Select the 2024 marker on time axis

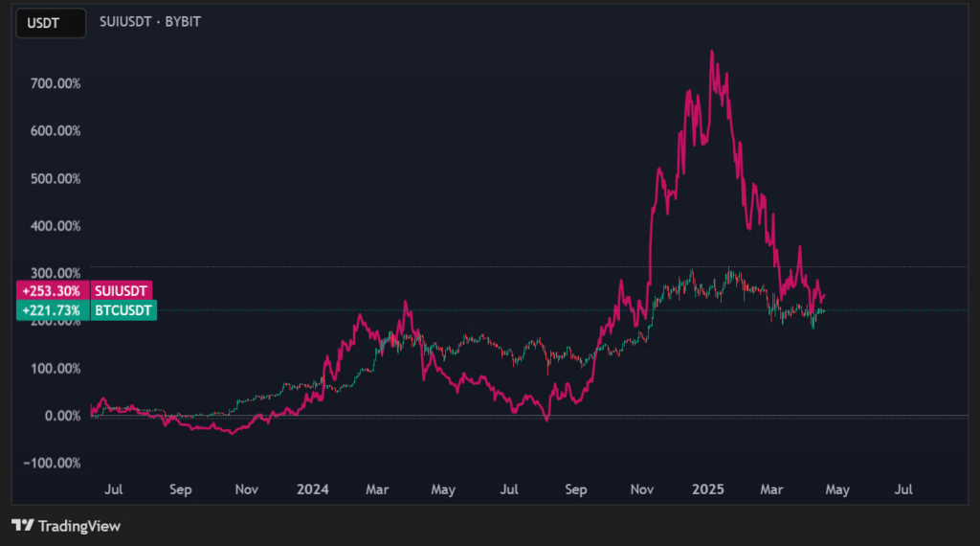pos(312,489)
